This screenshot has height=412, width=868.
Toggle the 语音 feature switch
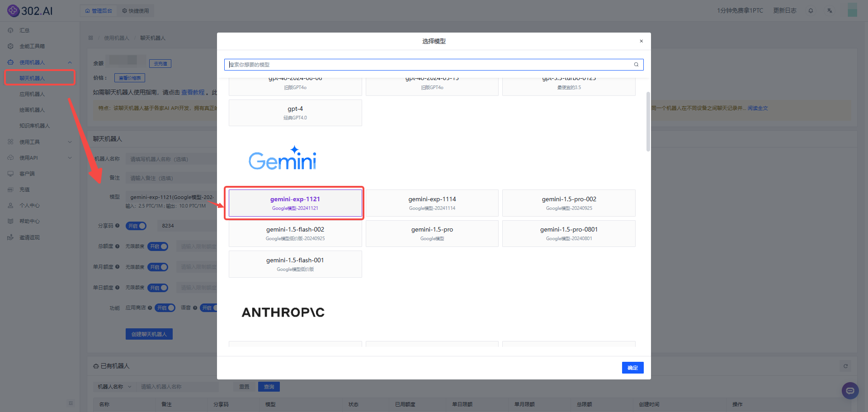coord(208,308)
